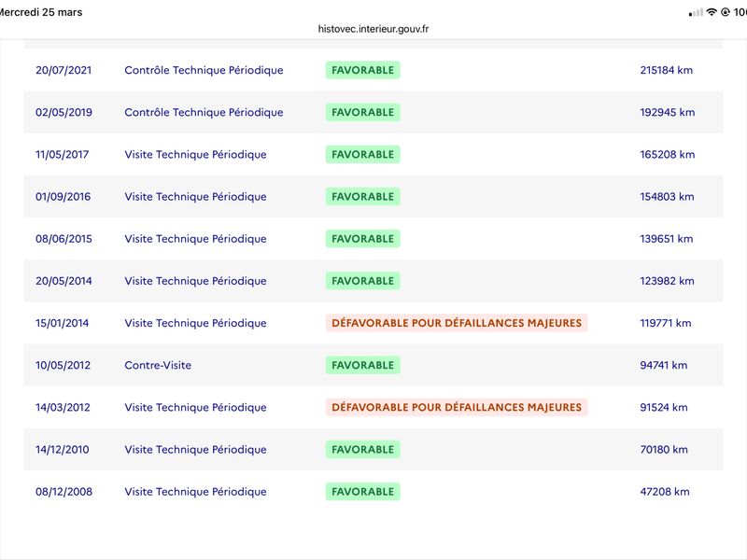Select the 215184 km mileage value
The height and width of the screenshot is (560, 747).
[666, 70]
